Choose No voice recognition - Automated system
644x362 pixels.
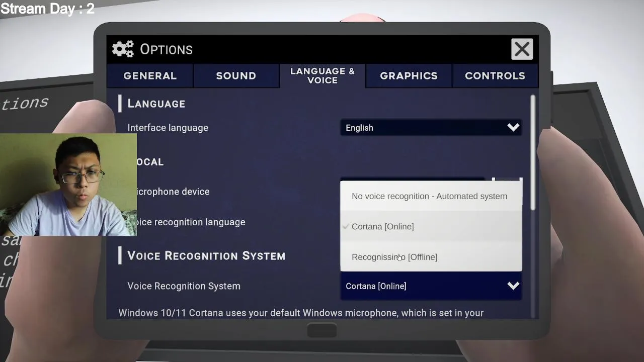point(431,196)
